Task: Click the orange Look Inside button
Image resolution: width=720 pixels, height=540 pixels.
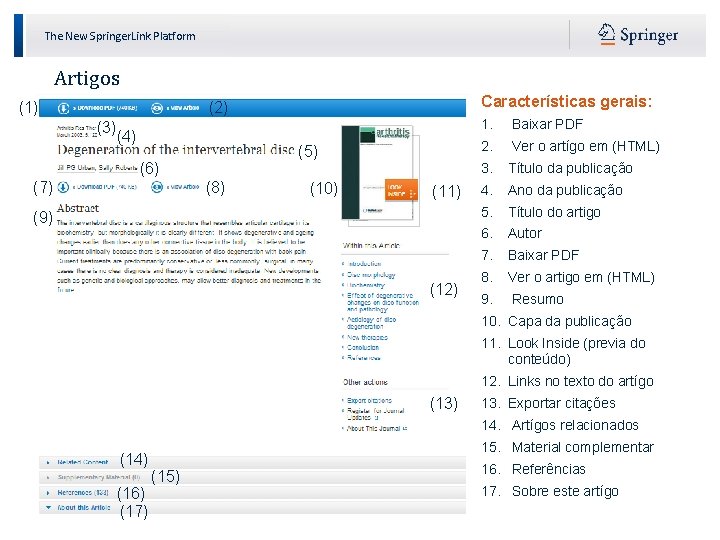Action: [401, 190]
